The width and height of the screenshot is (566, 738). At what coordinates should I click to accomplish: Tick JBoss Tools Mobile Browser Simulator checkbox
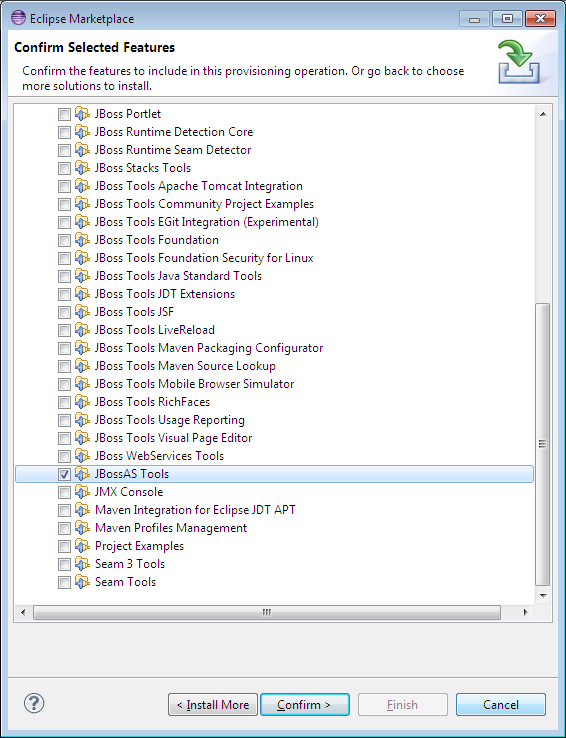pos(64,385)
